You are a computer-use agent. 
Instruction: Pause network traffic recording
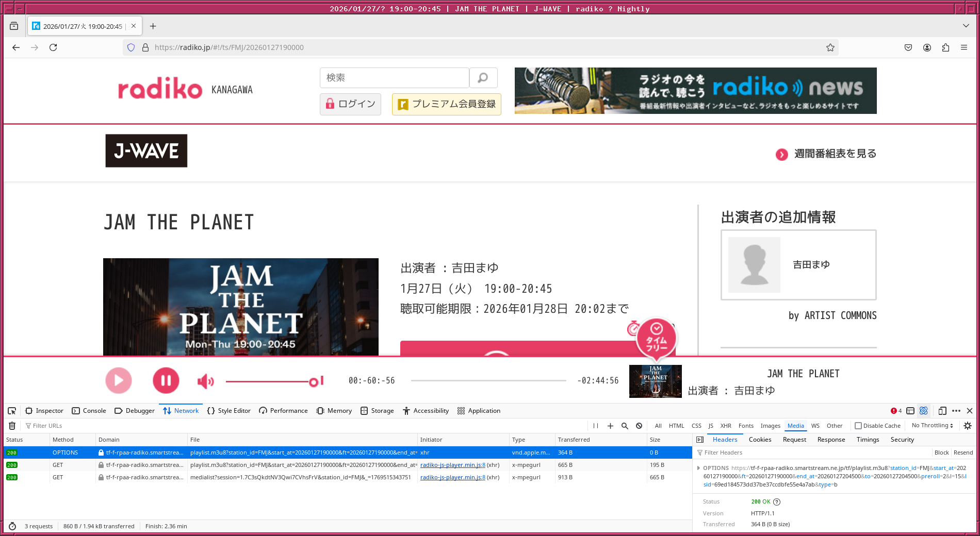(596, 426)
